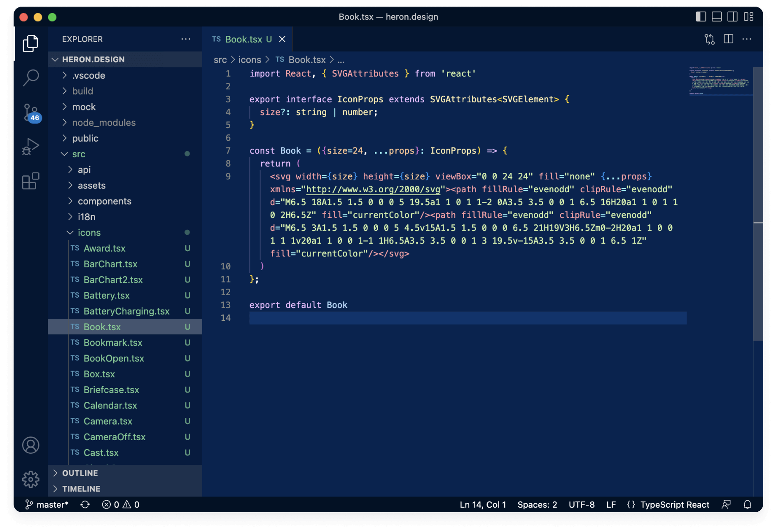The image size is (776, 532).
Task: Open Bookmark.tsx file
Action: [125, 343]
